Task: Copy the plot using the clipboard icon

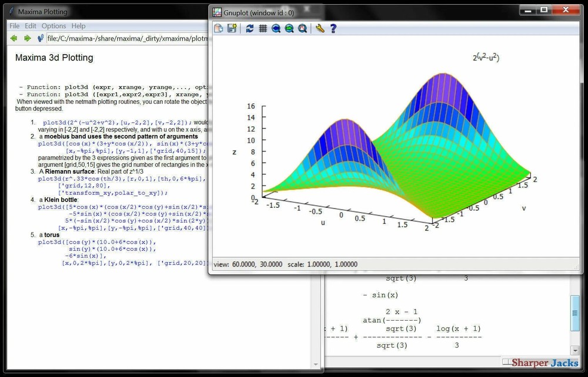Action: click(218, 28)
